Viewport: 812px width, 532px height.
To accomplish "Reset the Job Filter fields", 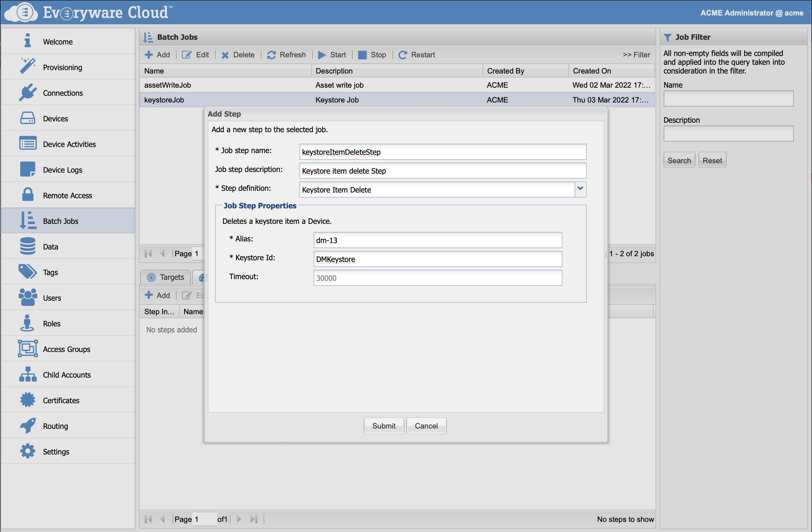I will pyautogui.click(x=712, y=160).
